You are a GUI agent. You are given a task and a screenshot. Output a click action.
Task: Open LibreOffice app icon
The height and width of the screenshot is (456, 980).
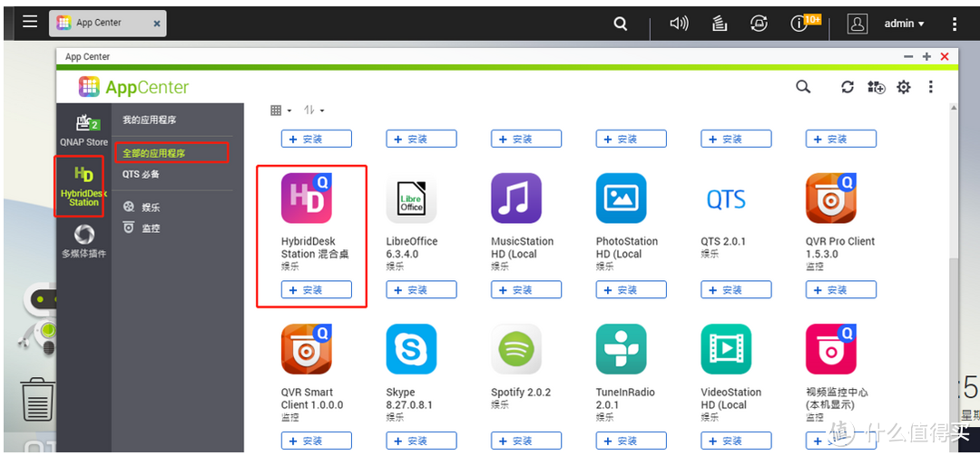(411, 198)
